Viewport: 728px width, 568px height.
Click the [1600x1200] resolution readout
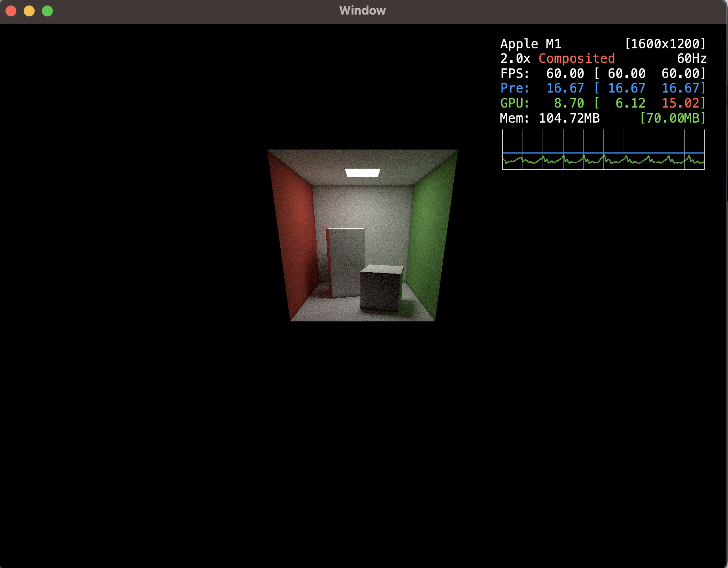665,44
